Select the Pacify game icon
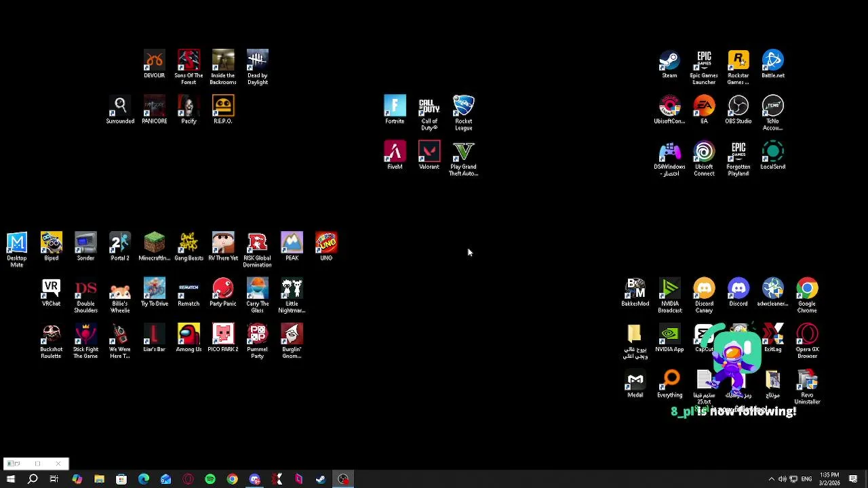Screen dimensions: 868x488 click(x=189, y=110)
